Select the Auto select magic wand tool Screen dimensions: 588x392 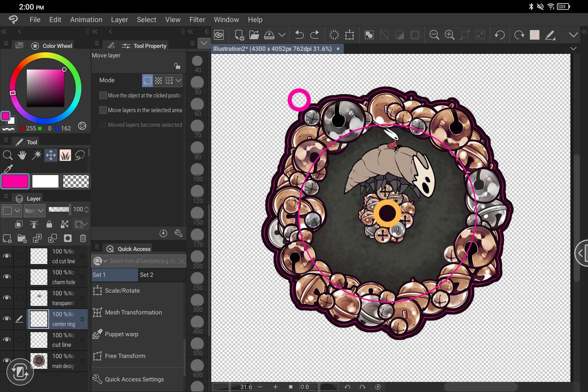(x=36, y=155)
